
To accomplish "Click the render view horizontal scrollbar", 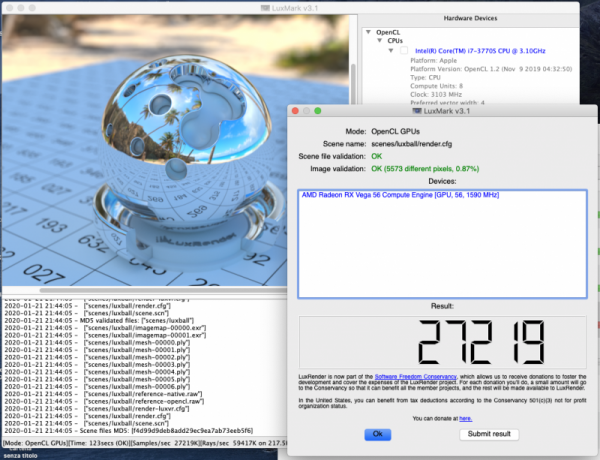I will pyautogui.click(x=163, y=290).
